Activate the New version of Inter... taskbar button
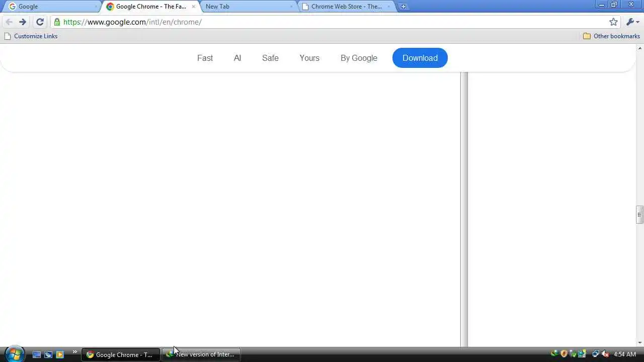 tap(202, 354)
